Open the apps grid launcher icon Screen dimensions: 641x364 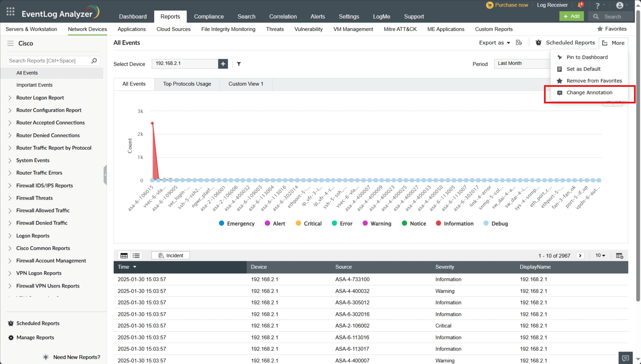(10, 12)
